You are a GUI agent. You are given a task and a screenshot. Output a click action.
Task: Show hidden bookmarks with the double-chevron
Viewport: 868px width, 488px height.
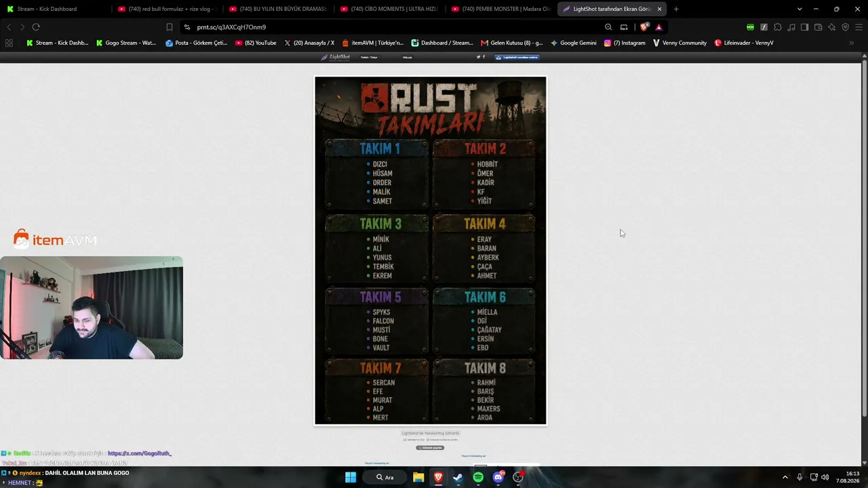click(x=852, y=43)
